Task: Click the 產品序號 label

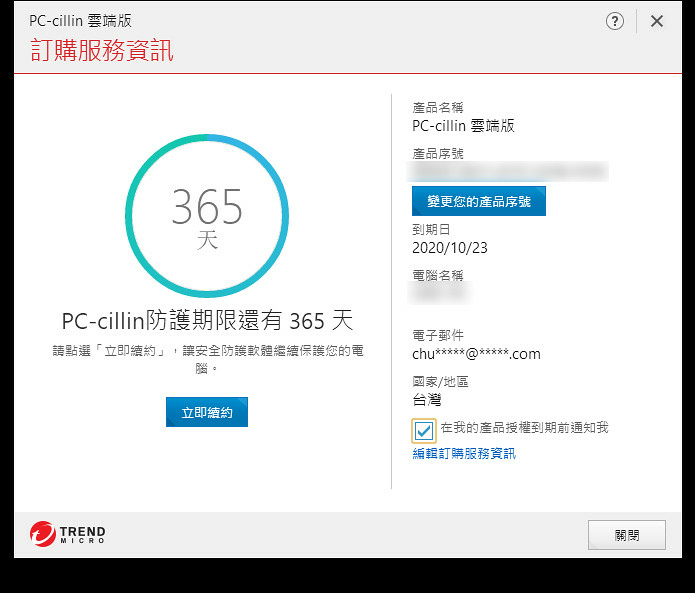Action: (x=437, y=154)
